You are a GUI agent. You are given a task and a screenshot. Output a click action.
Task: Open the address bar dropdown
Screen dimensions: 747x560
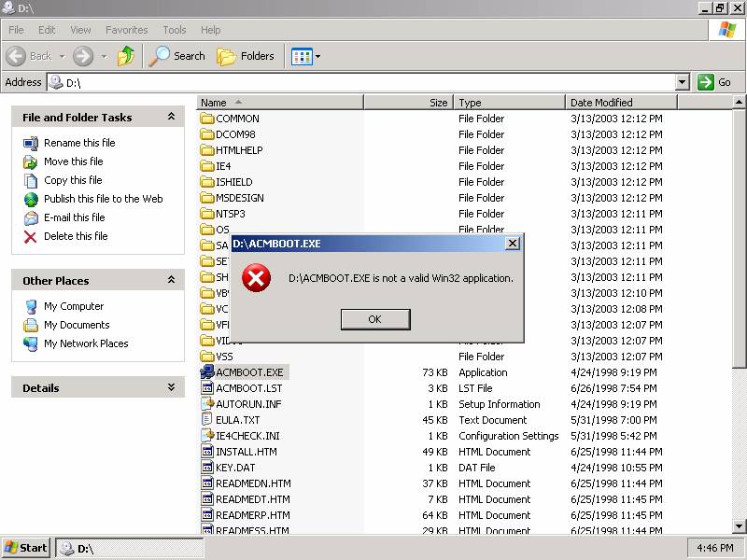[683, 82]
